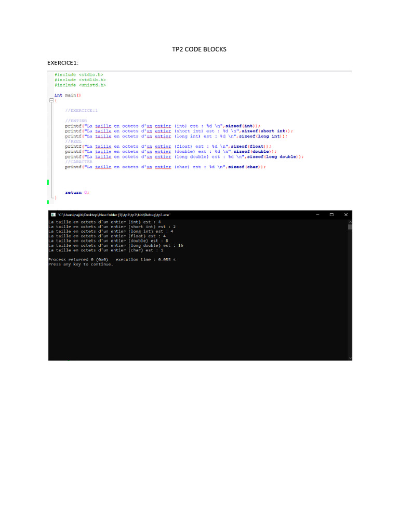The width and height of the screenshot is (399, 532).
Task: Click 'Press any key to continue.' text
Action: (81, 264)
